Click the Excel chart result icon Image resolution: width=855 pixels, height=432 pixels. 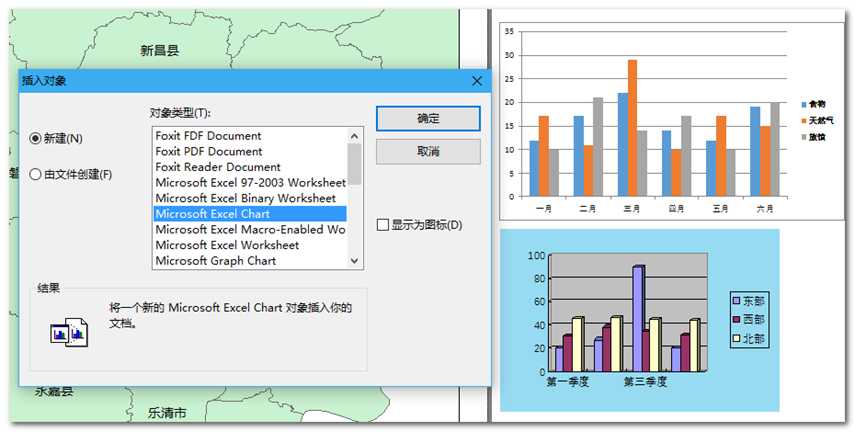(69, 332)
